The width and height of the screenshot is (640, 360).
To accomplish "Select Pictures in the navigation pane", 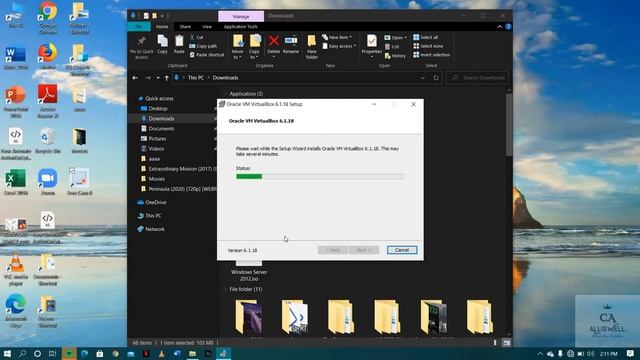I will pos(157,139).
